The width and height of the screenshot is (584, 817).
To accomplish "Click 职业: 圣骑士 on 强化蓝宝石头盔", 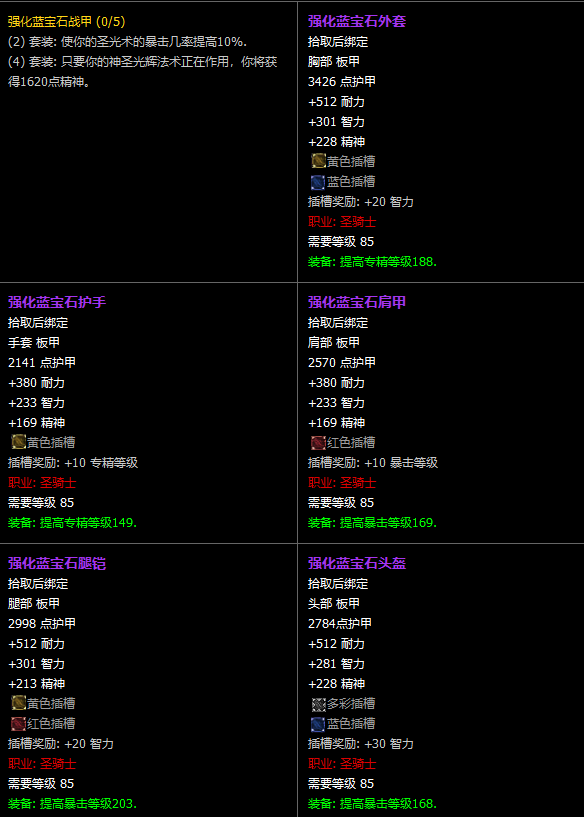I will pyautogui.click(x=342, y=764).
